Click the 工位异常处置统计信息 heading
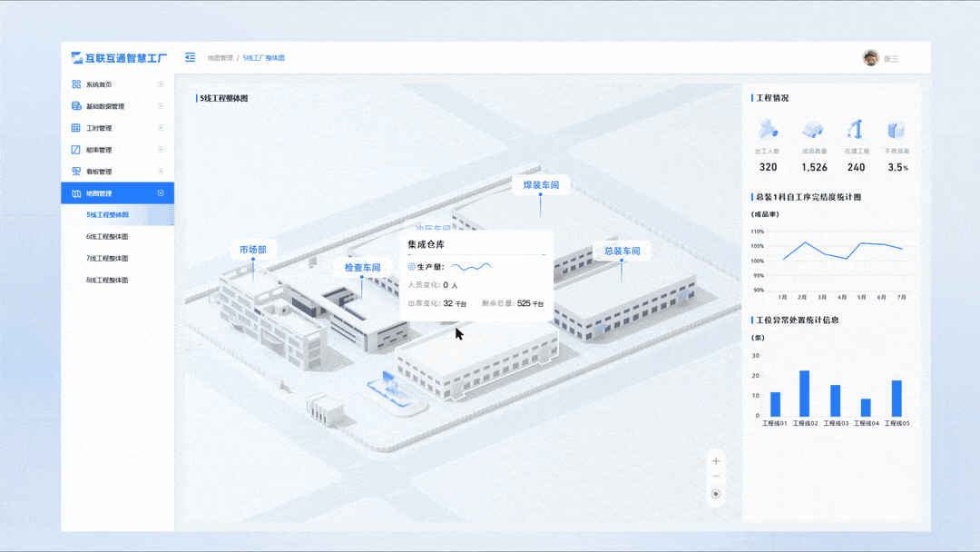This screenshot has width=980, height=552. point(798,320)
